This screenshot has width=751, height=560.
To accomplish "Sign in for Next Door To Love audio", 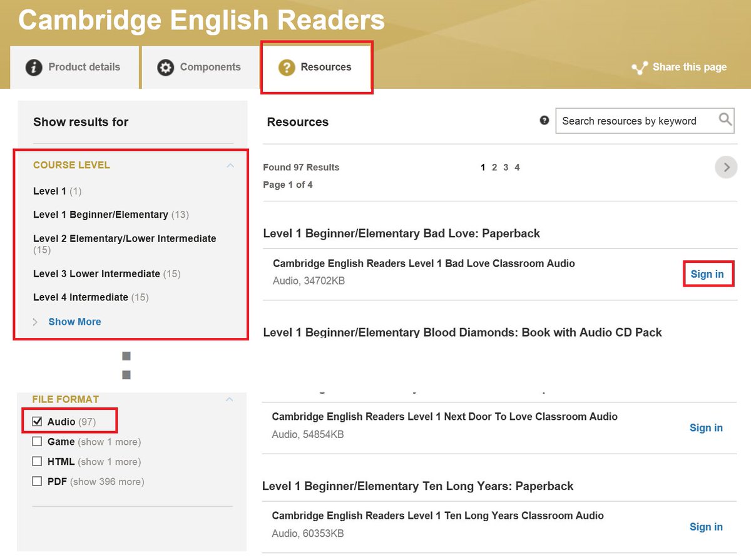I will (x=706, y=427).
